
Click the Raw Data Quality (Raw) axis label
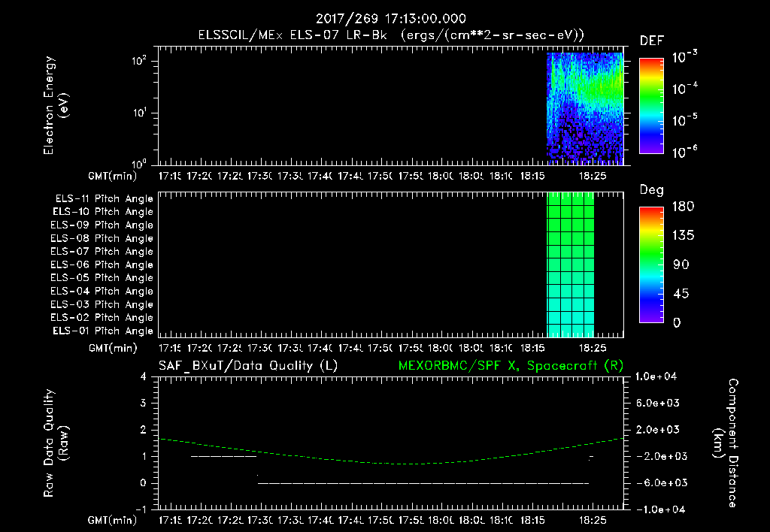point(56,443)
